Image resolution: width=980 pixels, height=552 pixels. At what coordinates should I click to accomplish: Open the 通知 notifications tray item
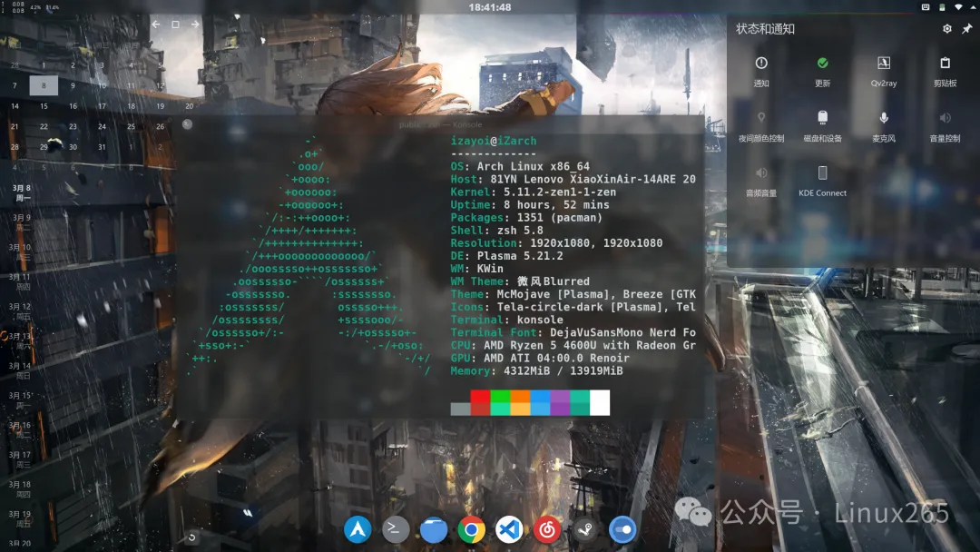tap(760, 71)
